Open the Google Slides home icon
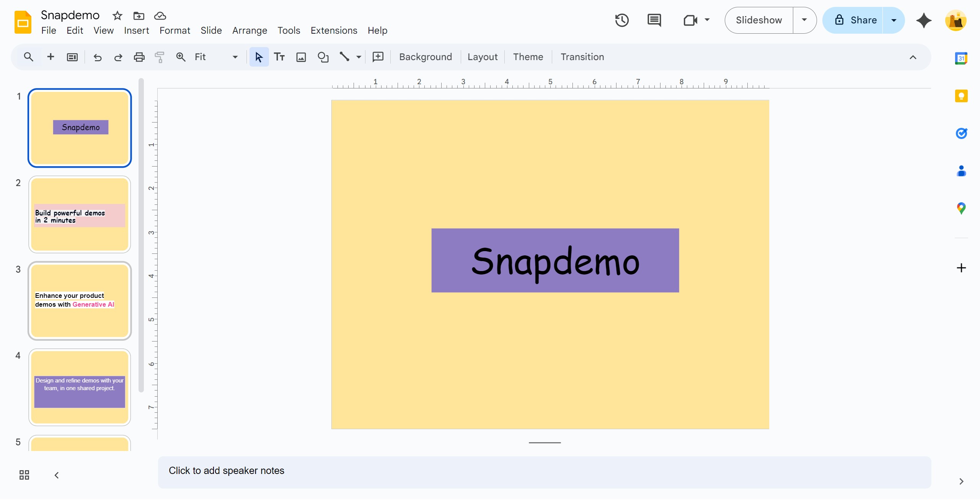 (x=23, y=22)
